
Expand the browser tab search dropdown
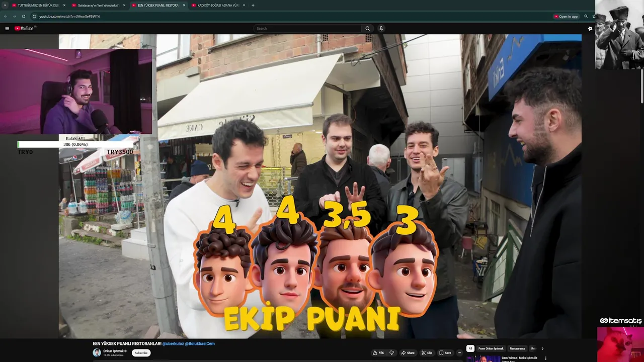5,5
